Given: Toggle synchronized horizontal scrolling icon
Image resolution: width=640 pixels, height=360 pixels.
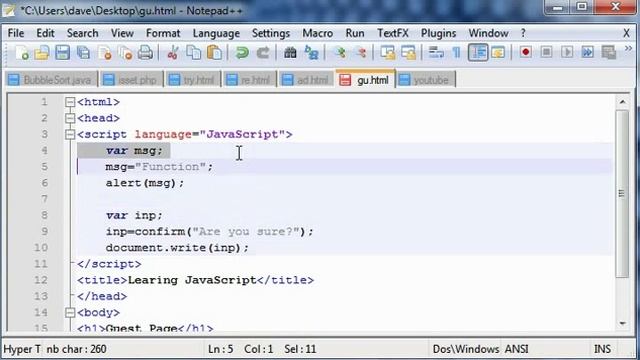Looking at the screenshot, I should 408,53.
